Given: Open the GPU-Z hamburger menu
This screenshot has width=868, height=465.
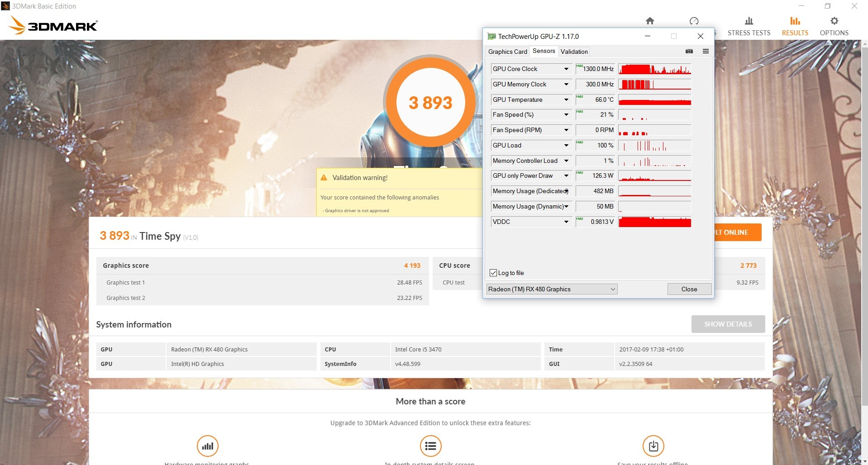Looking at the screenshot, I should point(706,51).
